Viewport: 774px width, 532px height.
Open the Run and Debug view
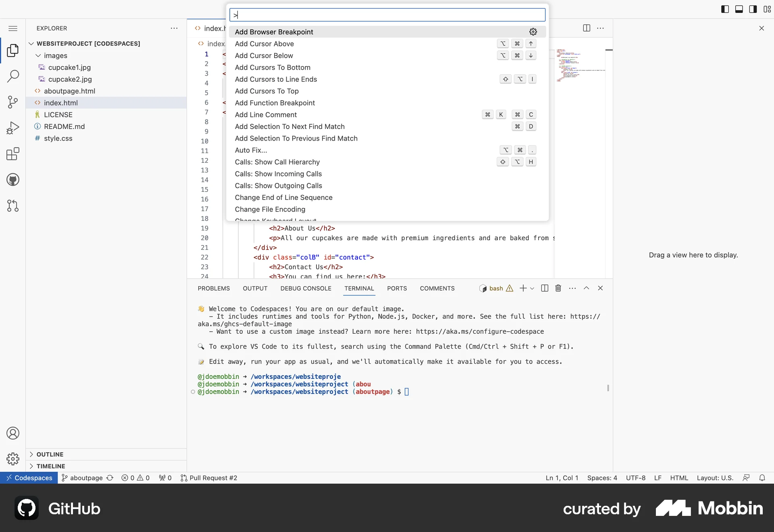click(x=13, y=128)
